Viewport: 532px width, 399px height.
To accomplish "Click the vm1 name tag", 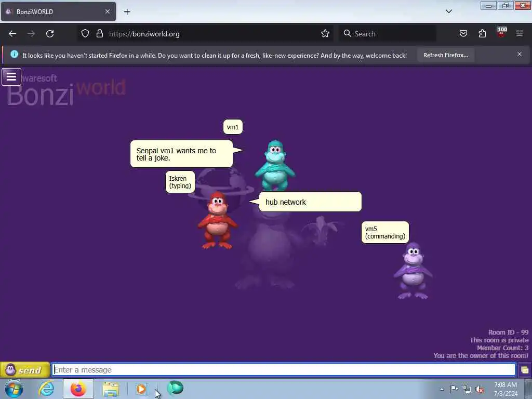I will (233, 127).
